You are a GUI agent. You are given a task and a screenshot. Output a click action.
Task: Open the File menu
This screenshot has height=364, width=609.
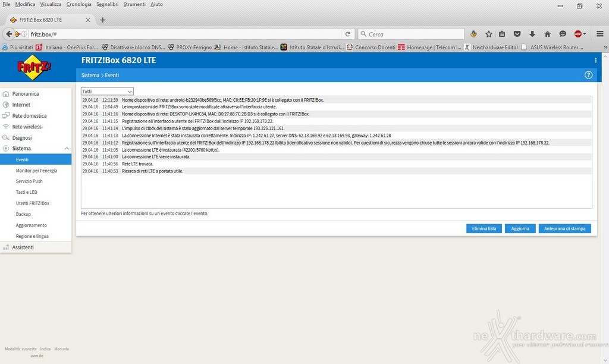point(6,4)
